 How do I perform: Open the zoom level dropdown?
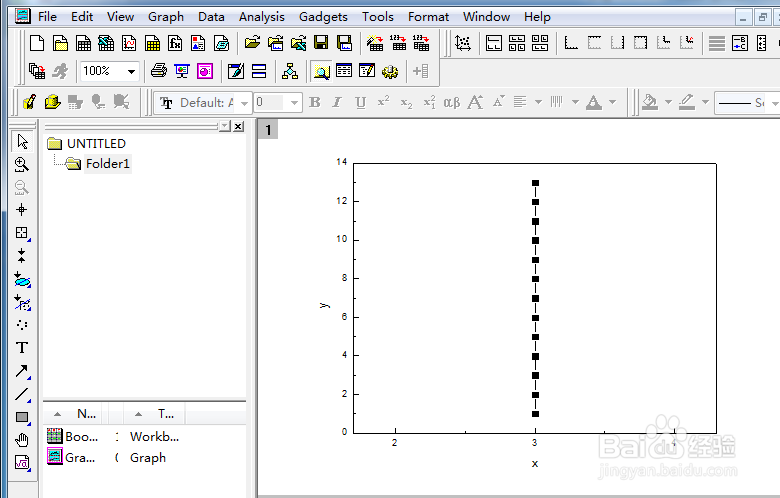131,71
